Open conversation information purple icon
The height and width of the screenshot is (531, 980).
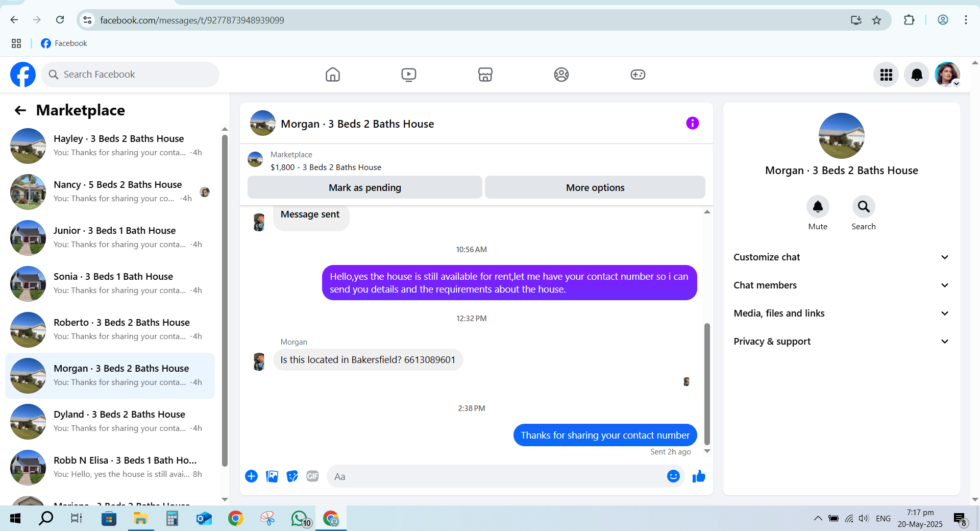(x=692, y=123)
